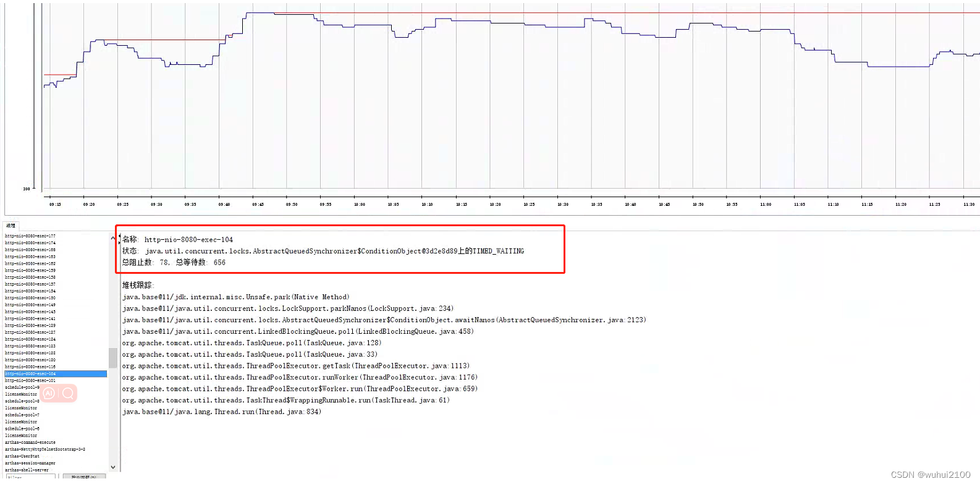Focus the thread filter input field
This screenshot has height=484, width=980.
(x=30, y=477)
